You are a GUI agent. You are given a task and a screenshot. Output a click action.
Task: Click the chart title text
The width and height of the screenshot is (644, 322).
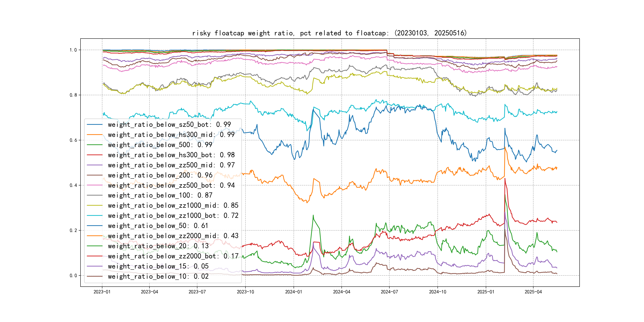(x=329, y=33)
